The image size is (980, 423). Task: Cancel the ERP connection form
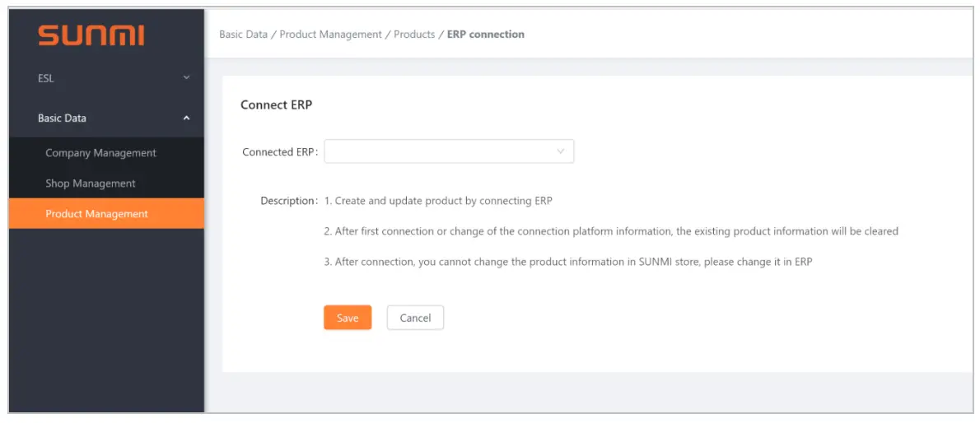[415, 318]
